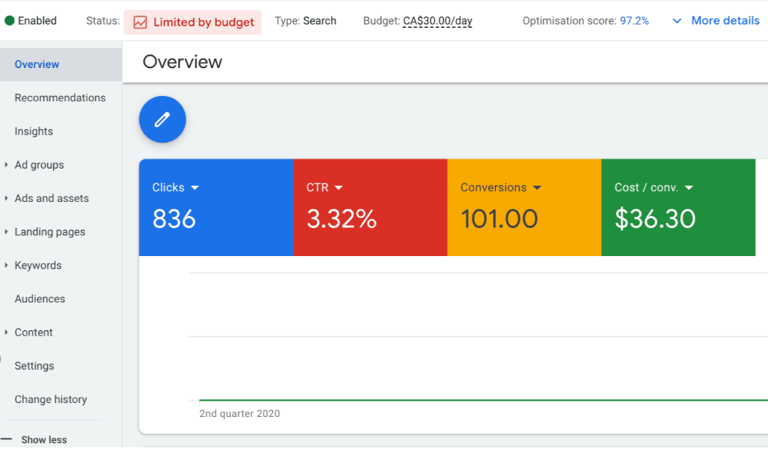Open the Conversions metric dropdown arrow
The image size is (768, 458).
[x=537, y=188]
